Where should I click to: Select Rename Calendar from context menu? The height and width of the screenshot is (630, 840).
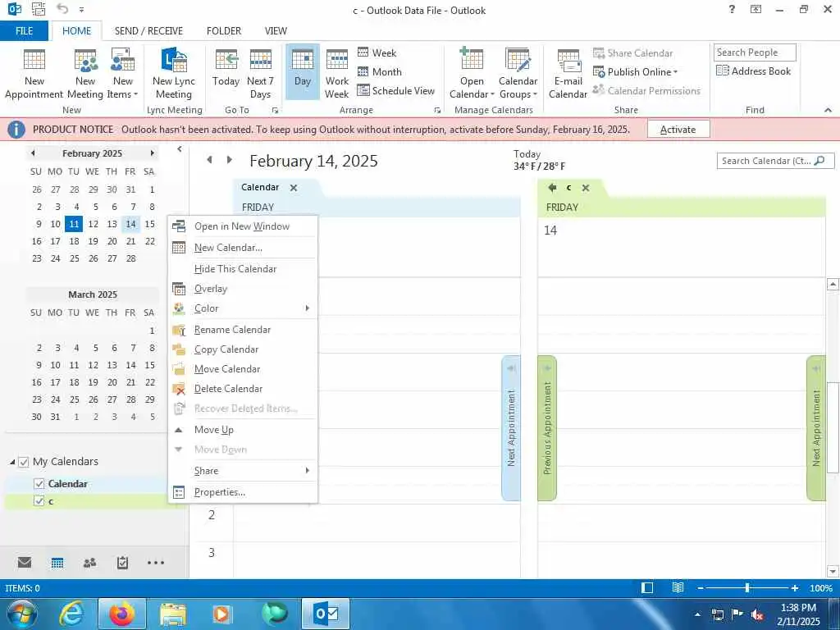[x=243, y=330]
